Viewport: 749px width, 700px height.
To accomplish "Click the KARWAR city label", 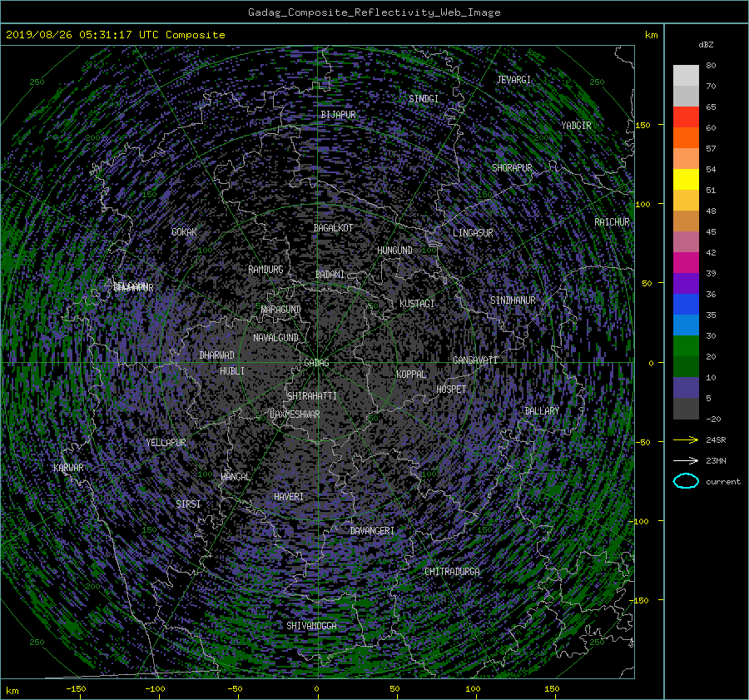I will (68, 468).
